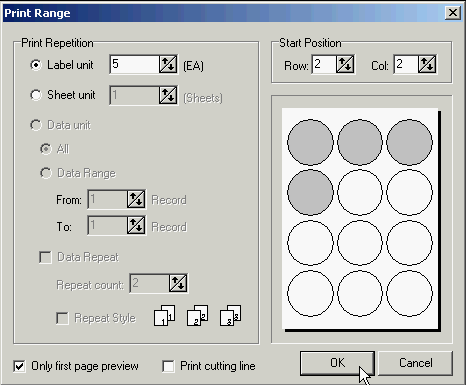
Task: Adjust the Label unit spinner
Action: (x=168, y=64)
